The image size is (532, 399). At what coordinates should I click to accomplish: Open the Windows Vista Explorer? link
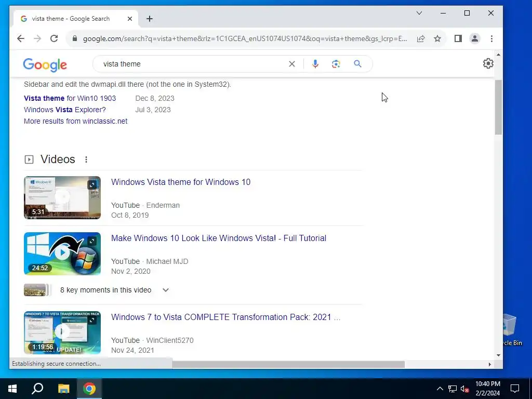click(x=65, y=110)
